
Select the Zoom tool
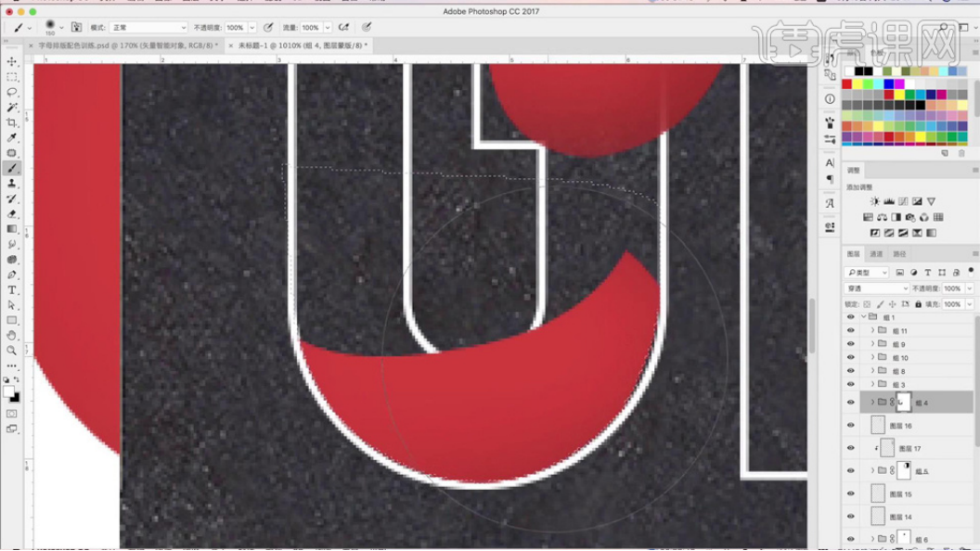click(12, 351)
